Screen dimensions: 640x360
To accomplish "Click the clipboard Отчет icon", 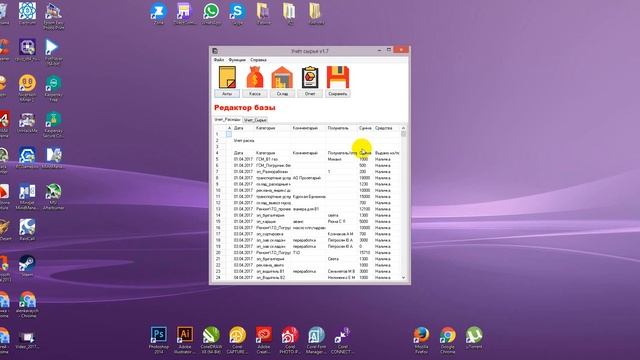I will [x=310, y=77].
